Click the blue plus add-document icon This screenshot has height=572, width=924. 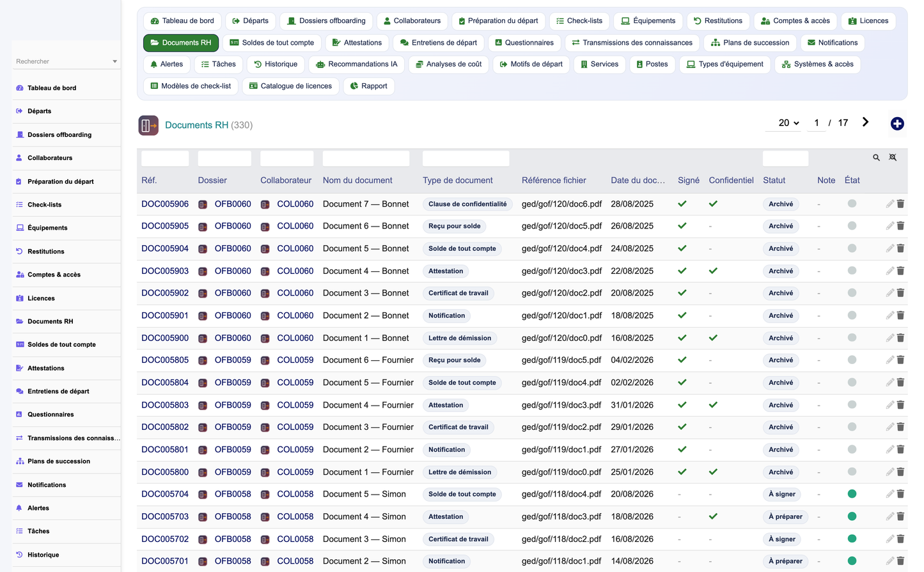click(897, 123)
